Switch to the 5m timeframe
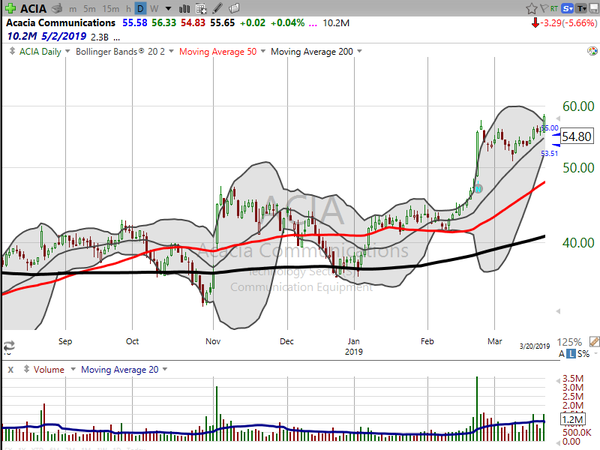This screenshot has height=450, width=600. pyautogui.click(x=90, y=8)
